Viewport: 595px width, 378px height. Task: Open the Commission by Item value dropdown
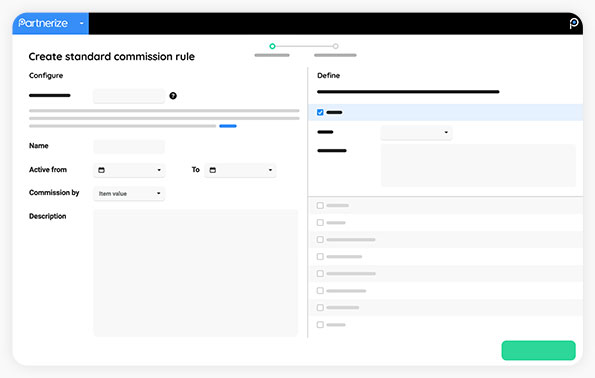click(x=129, y=194)
